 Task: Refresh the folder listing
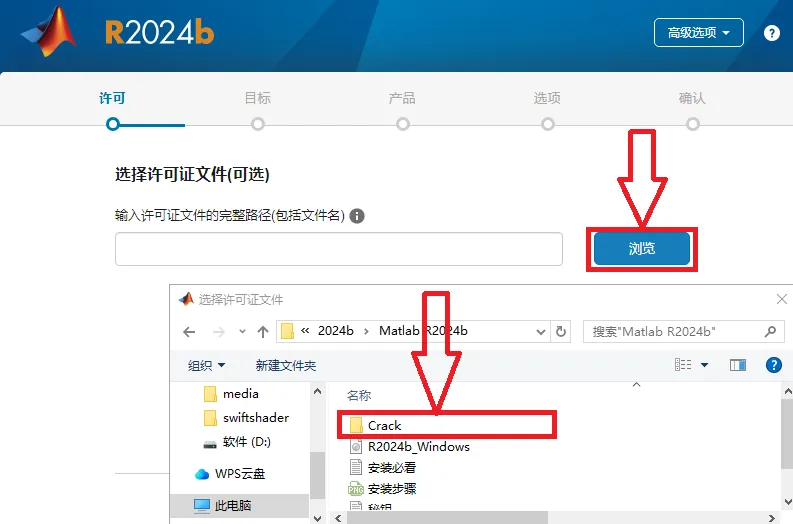click(561, 332)
